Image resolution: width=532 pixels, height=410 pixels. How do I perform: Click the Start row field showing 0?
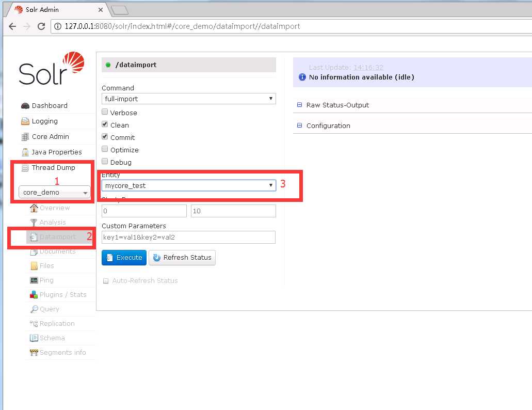pyautogui.click(x=144, y=211)
